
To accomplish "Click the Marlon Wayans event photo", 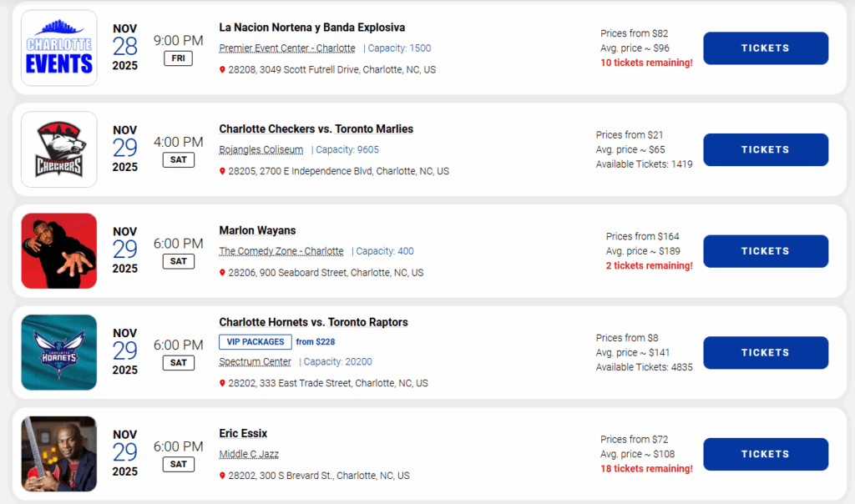I will pos(58,251).
